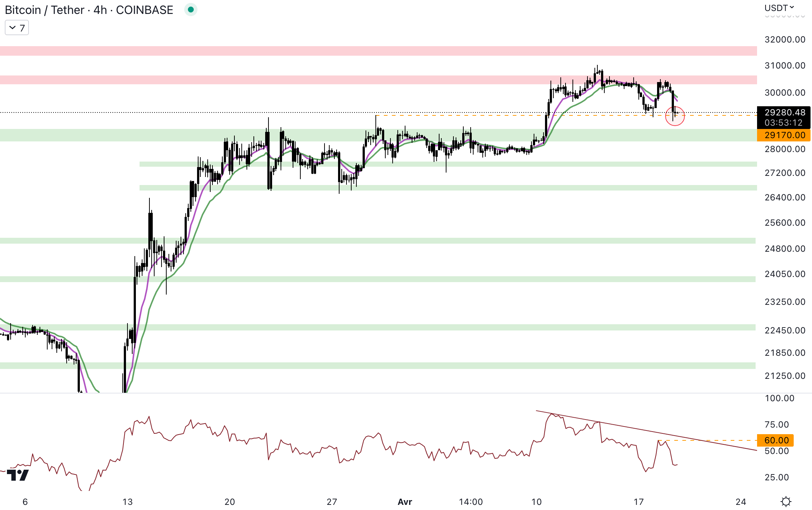Select the green support band near 25000

(x=366, y=241)
